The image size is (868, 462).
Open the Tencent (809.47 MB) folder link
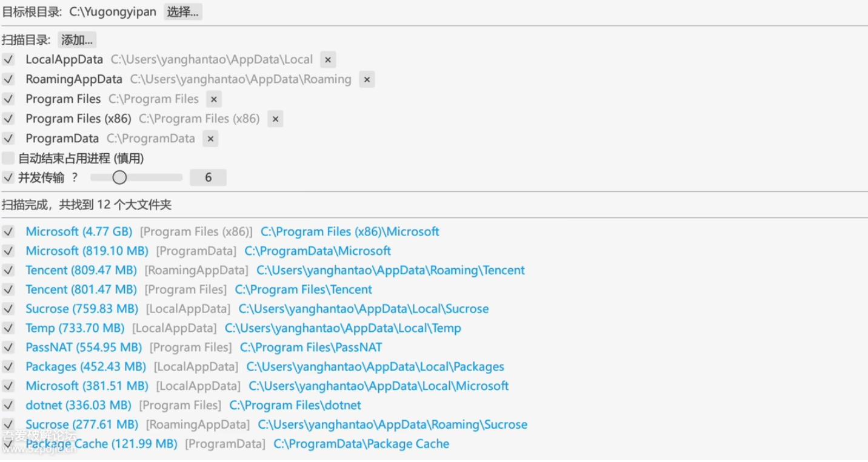pos(81,270)
